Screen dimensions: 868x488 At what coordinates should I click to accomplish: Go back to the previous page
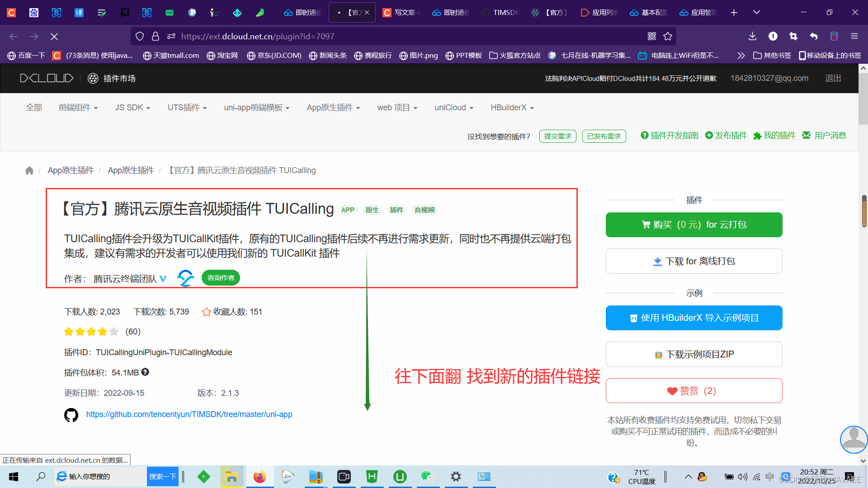(x=14, y=36)
